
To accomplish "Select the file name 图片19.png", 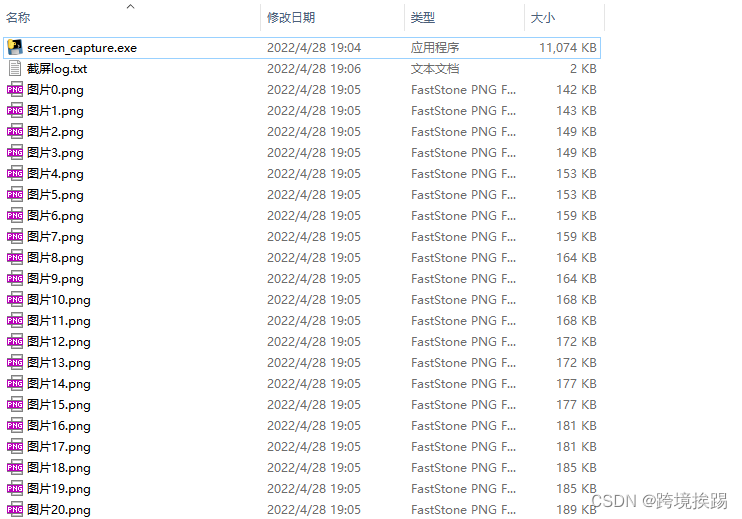I will point(59,489).
